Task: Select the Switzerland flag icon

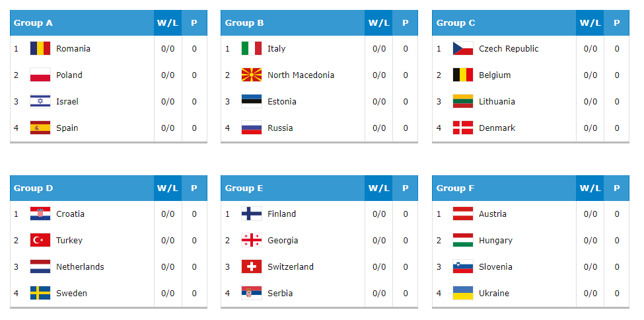Action: pos(252,266)
